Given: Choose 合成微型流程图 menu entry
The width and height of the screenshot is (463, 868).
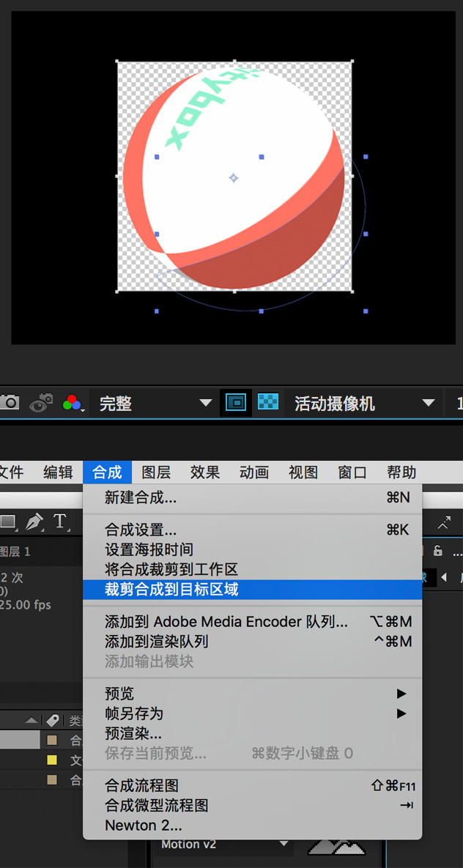Looking at the screenshot, I should click(x=253, y=805).
